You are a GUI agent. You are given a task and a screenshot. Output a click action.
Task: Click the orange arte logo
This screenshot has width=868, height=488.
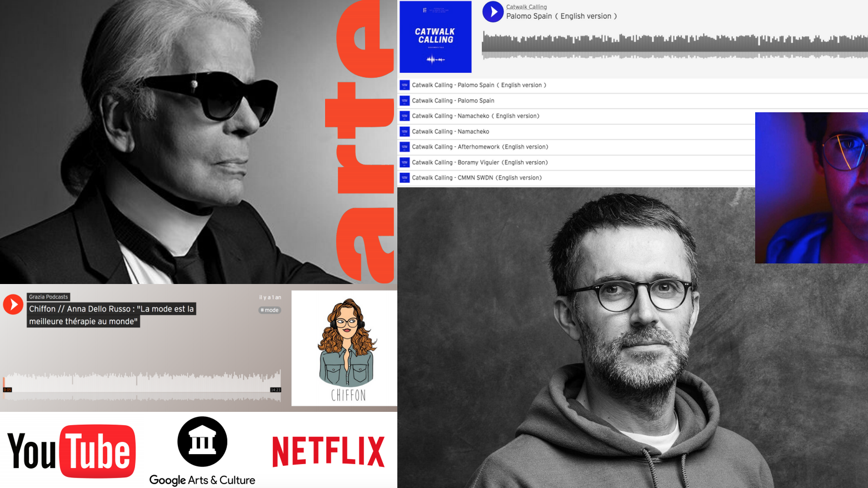pyautogui.click(x=360, y=142)
